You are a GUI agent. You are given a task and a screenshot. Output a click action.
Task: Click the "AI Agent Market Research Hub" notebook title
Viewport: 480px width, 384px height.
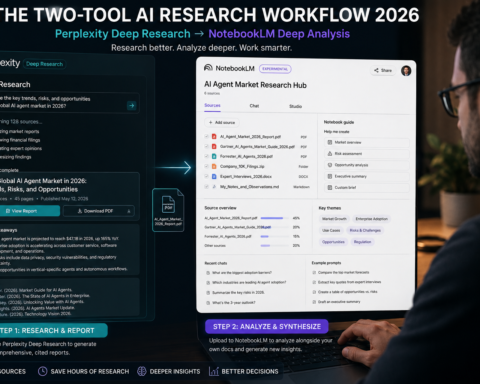tap(255, 85)
